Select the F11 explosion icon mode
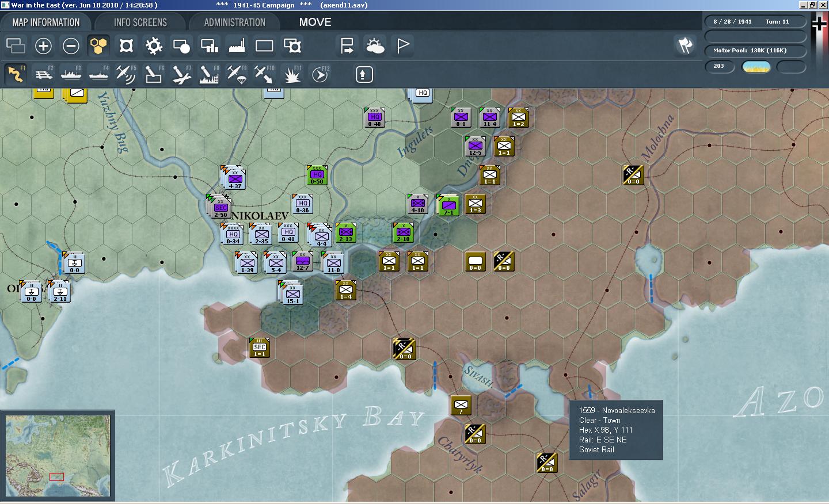This screenshot has height=504, width=829. point(292,74)
